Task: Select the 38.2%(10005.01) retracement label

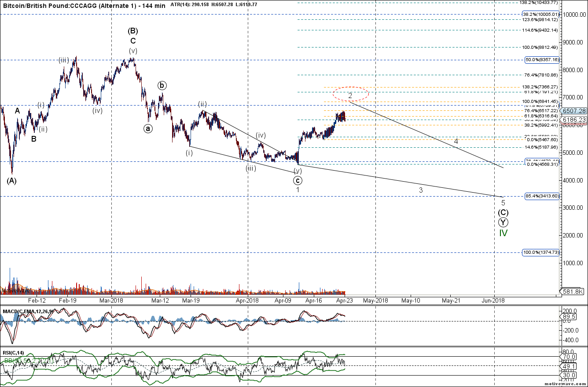Action: [541, 14]
